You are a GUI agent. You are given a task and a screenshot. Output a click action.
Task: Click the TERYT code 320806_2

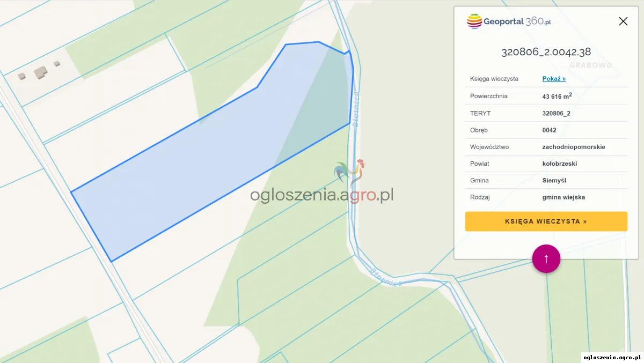557,114
